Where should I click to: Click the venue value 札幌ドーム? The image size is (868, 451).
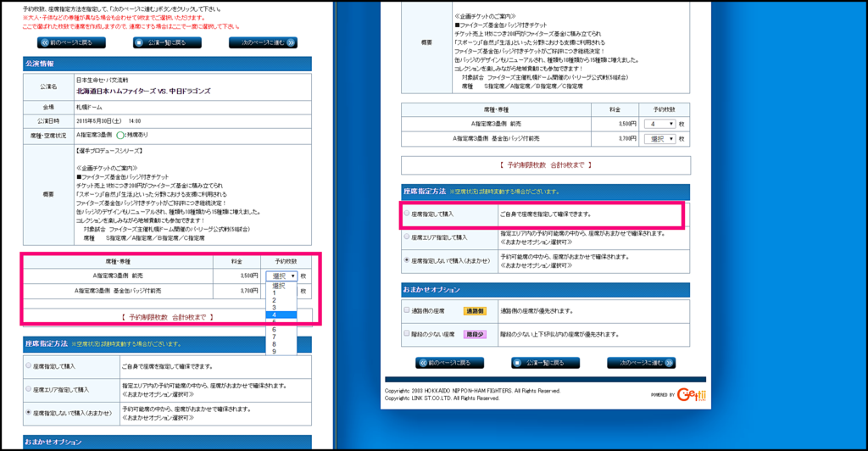coord(89,108)
